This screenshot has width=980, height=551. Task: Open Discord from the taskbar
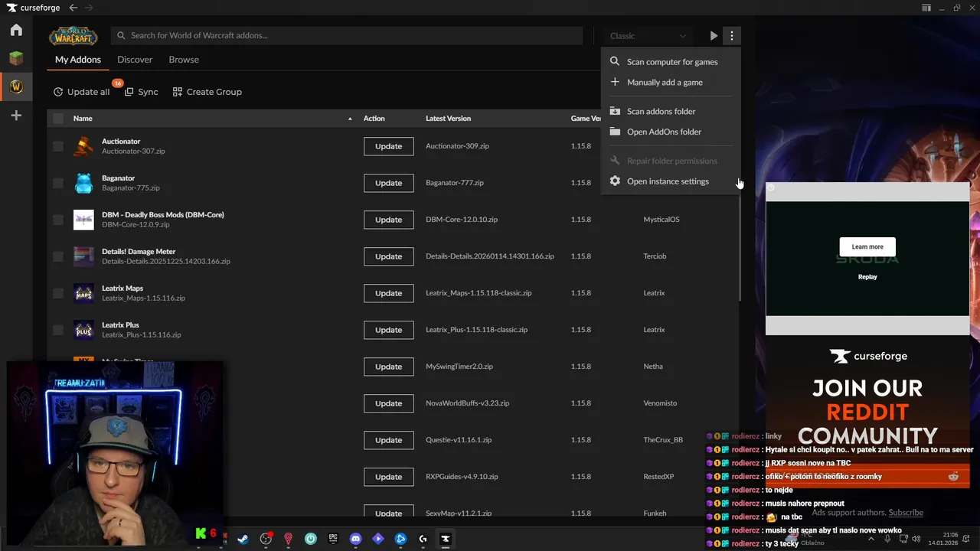point(355,539)
